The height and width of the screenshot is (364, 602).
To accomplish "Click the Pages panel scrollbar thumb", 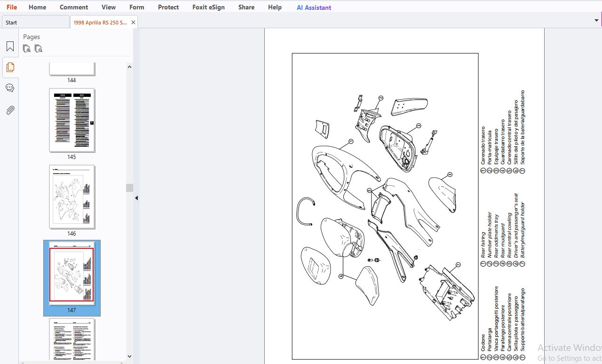I will 129,188.
